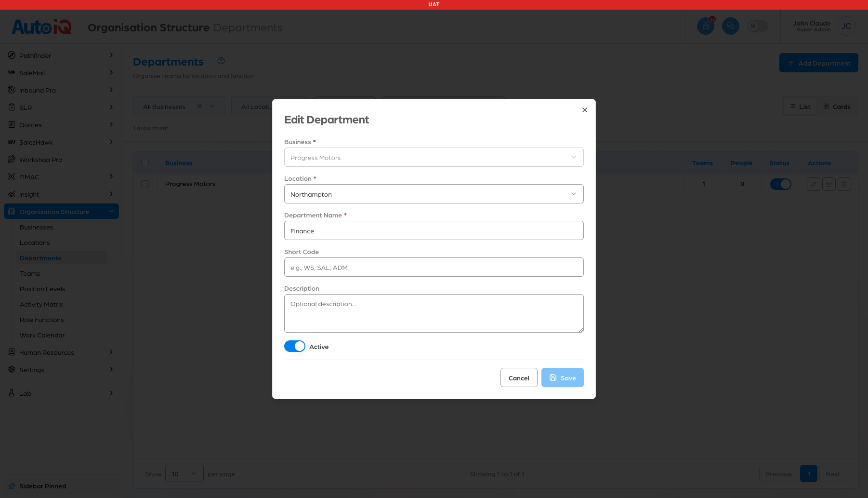
Task: Click the Description text area
Action: (434, 313)
